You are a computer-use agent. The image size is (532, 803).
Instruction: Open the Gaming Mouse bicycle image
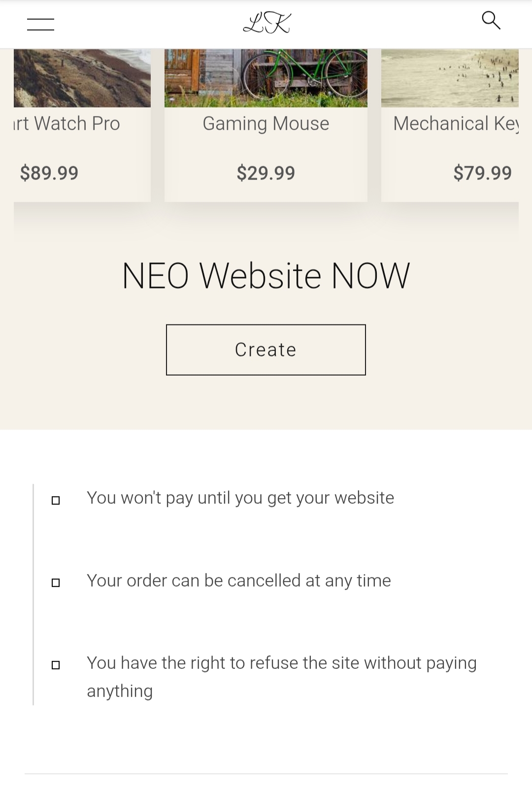pos(266,78)
